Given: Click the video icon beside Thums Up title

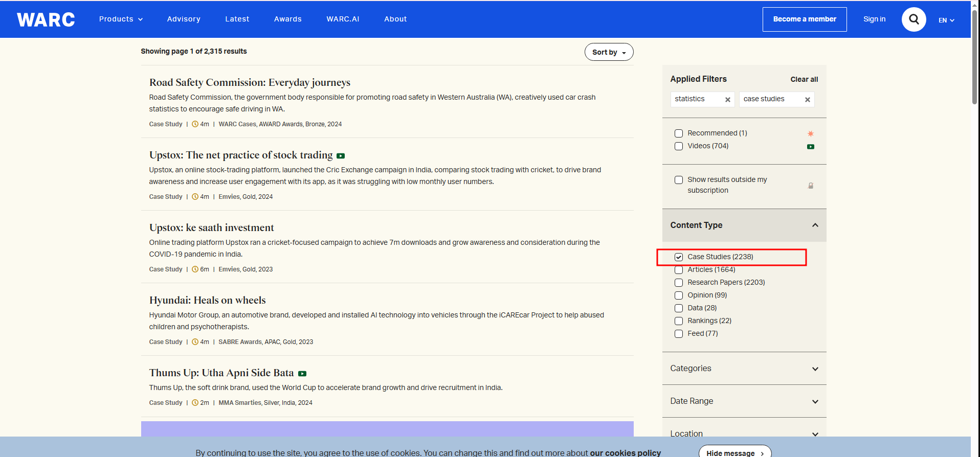Looking at the screenshot, I should coord(302,374).
